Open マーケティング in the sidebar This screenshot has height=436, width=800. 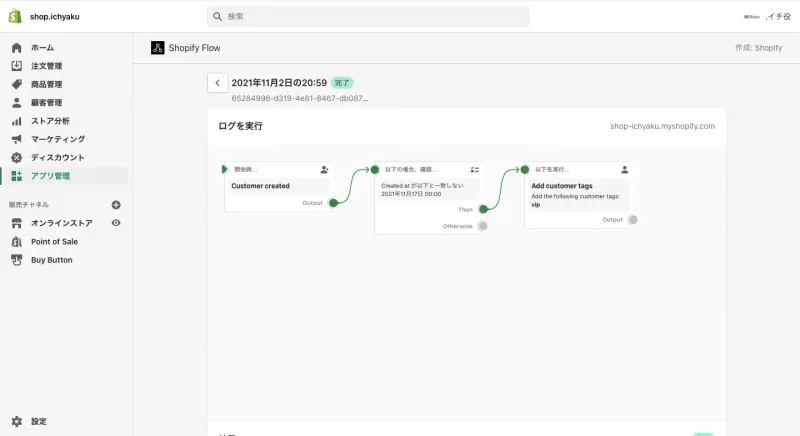(x=58, y=139)
